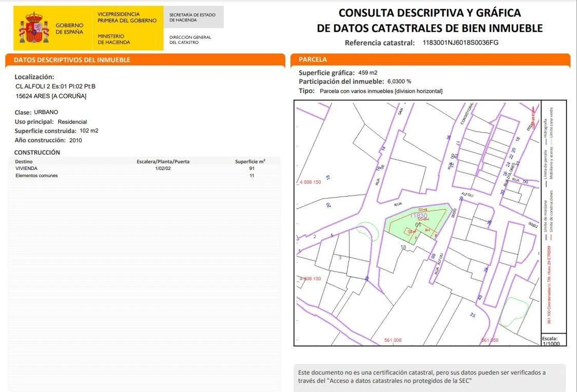Click the disclaimer note below the map

(422, 377)
